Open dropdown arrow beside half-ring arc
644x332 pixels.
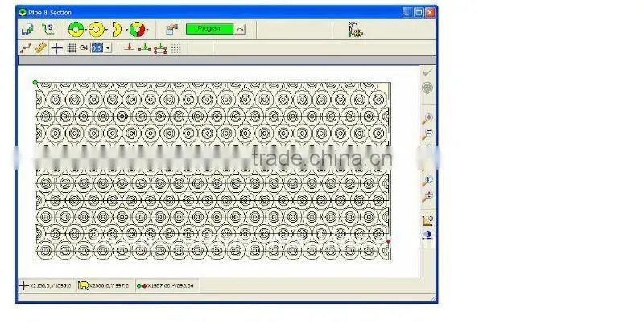[126, 30]
